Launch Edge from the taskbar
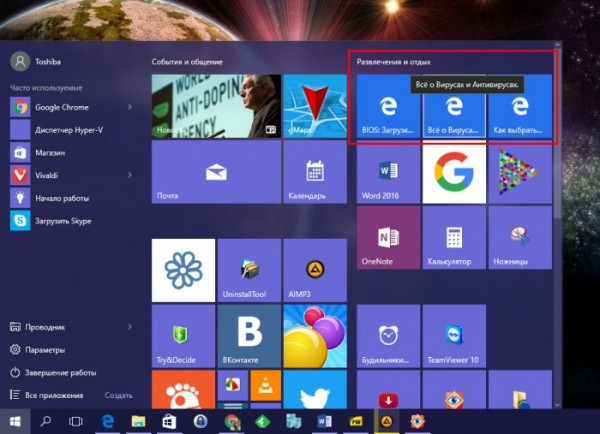 (108, 421)
